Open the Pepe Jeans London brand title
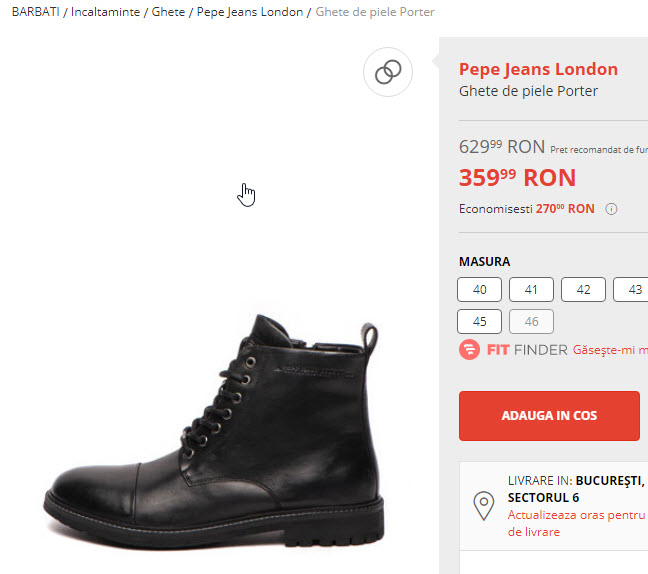 coord(538,69)
